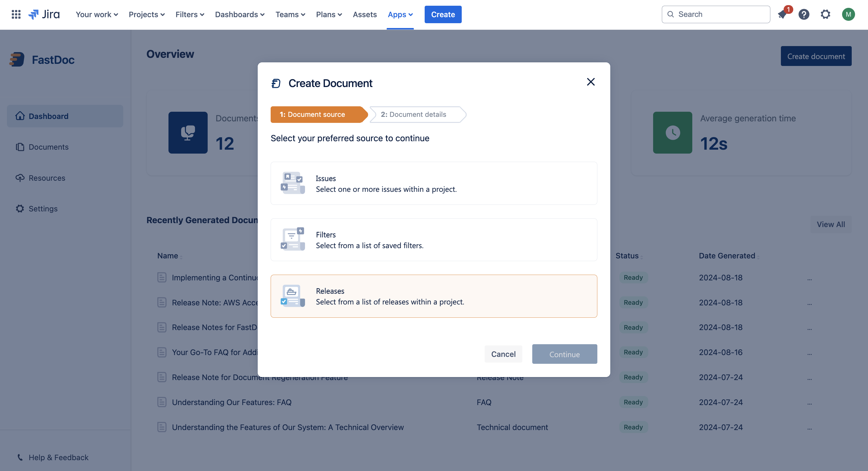Click the Continue button
The image size is (868, 471).
pyautogui.click(x=565, y=354)
